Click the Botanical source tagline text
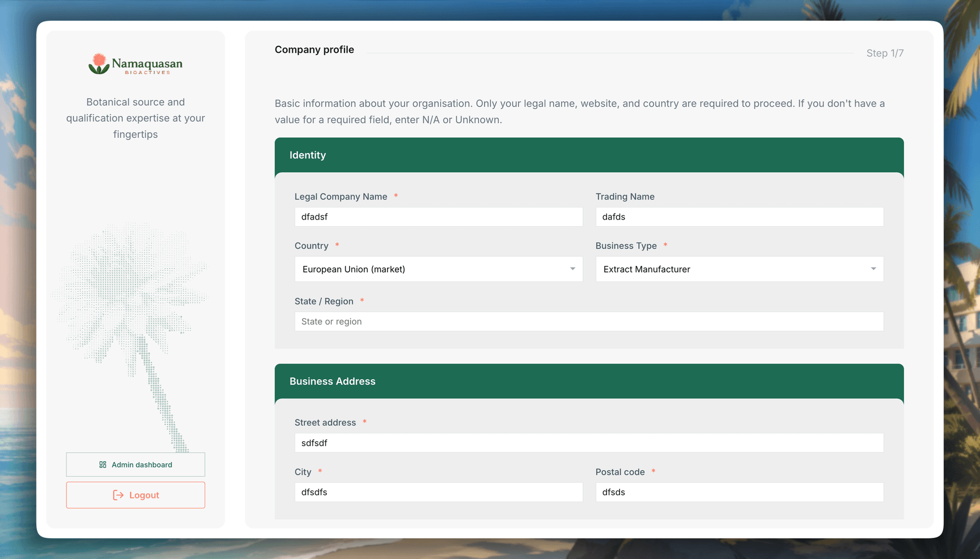Viewport: 980px width, 559px height. 136,118
